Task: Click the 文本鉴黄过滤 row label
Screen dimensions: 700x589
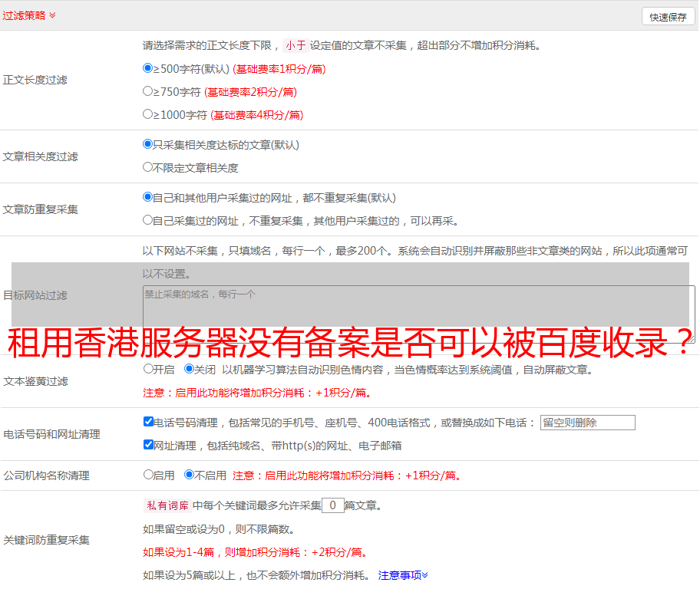Action: [x=36, y=381]
